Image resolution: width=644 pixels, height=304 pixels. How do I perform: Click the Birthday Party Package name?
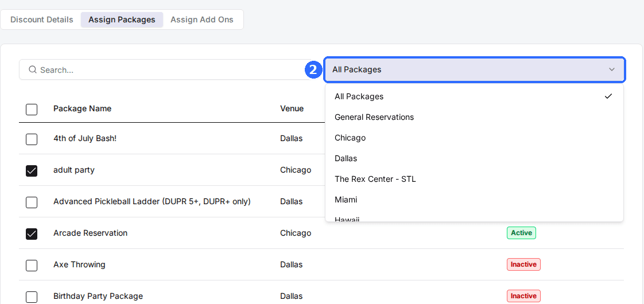[x=98, y=296]
